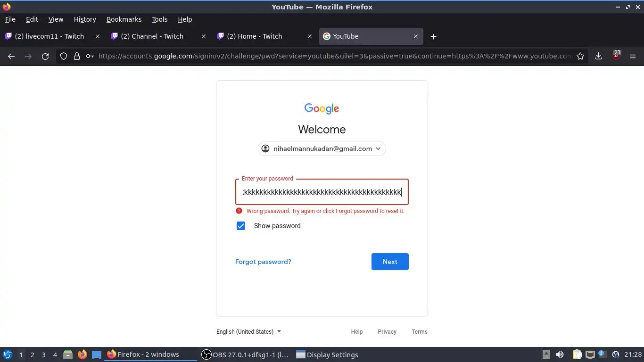Open the tracking protection shield icon
Viewport: 644px width, 362px height.
(64, 56)
